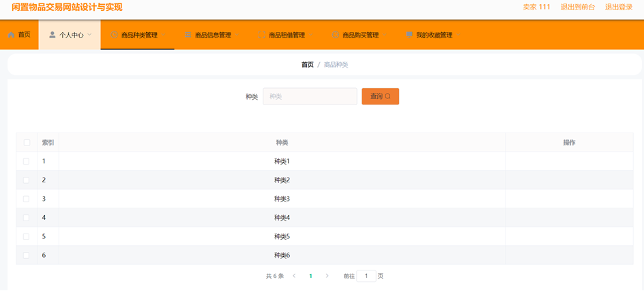Viewport: 644px width, 293px height.
Task: Click the 退出到前台 link
Action: [x=577, y=7]
